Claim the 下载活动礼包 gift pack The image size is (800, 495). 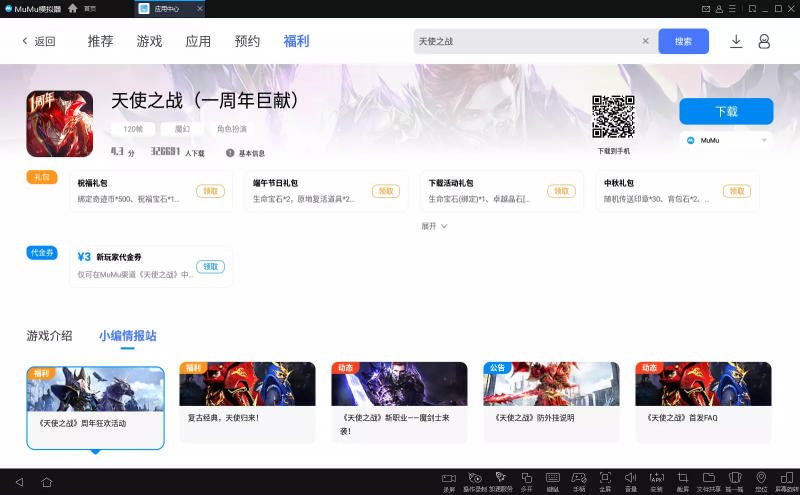tap(561, 191)
